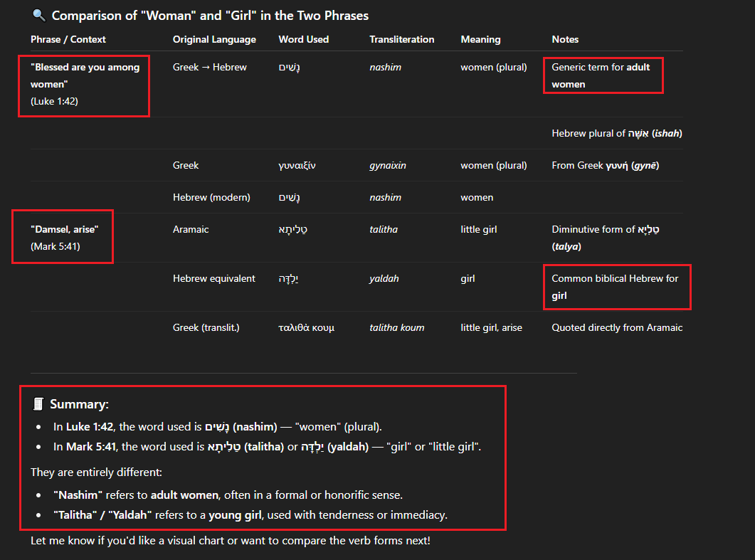Click the Hebrew word in the yaldah row
Viewport: 755px width, 560px height.
(x=288, y=279)
